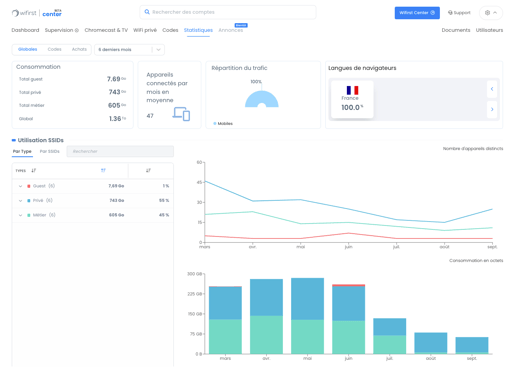Click the traffic distribution half-donut chart

click(262, 99)
